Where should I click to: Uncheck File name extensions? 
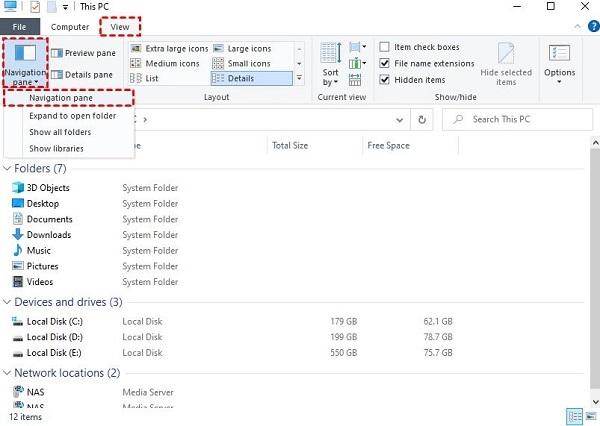click(x=427, y=64)
